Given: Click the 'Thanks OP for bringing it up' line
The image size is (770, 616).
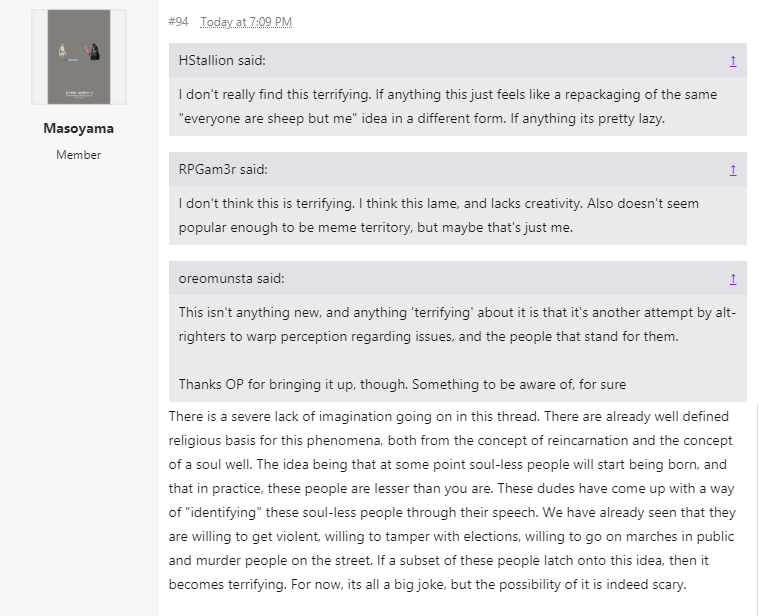Looking at the screenshot, I should pyautogui.click(x=402, y=384).
